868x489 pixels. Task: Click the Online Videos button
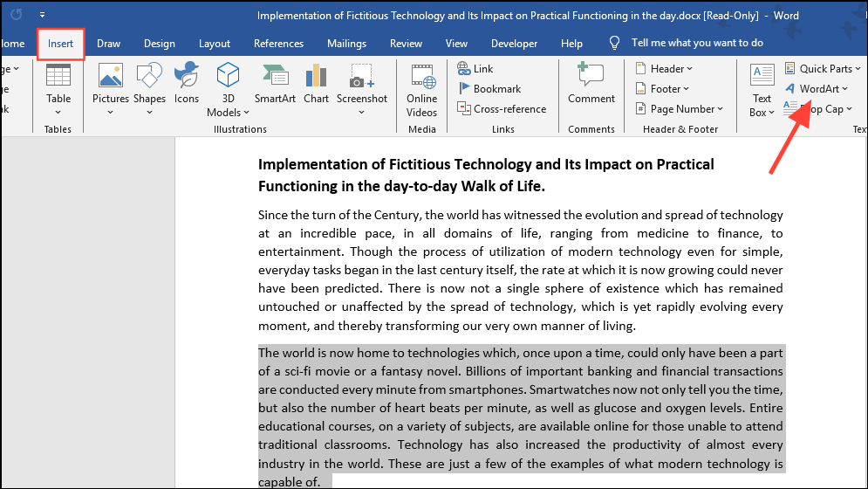pos(421,89)
